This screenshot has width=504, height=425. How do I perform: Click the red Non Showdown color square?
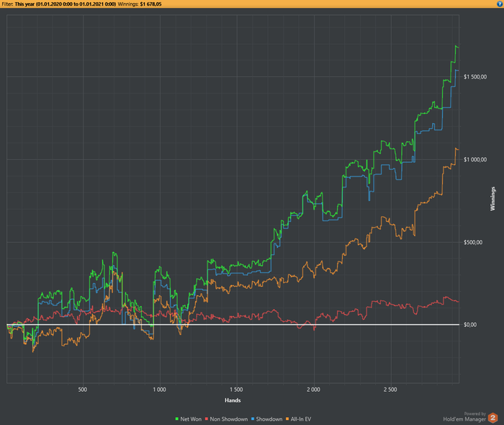[x=207, y=419]
